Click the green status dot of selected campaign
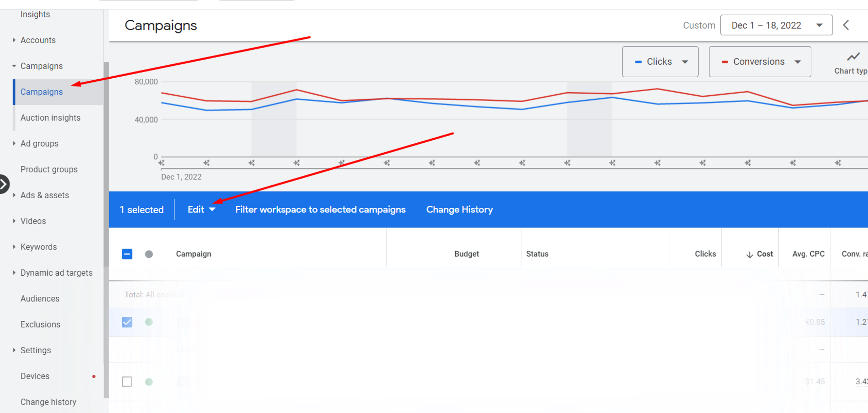This screenshot has width=868, height=413. (x=149, y=322)
